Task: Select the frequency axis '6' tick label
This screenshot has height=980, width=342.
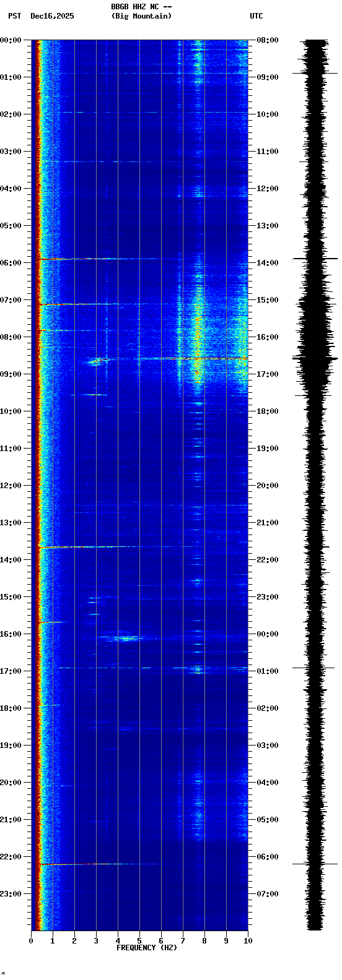Action: click(161, 941)
